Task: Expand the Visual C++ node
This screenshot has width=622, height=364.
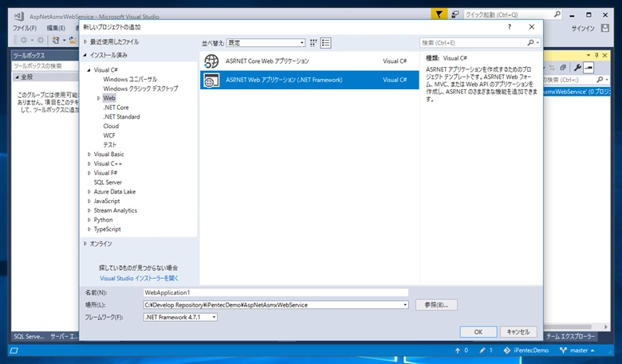Action: pyautogui.click(x=89, y=163)
